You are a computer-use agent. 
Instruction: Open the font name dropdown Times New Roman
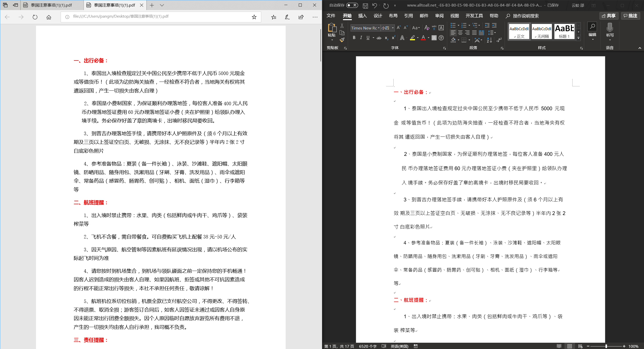[379, 28]
